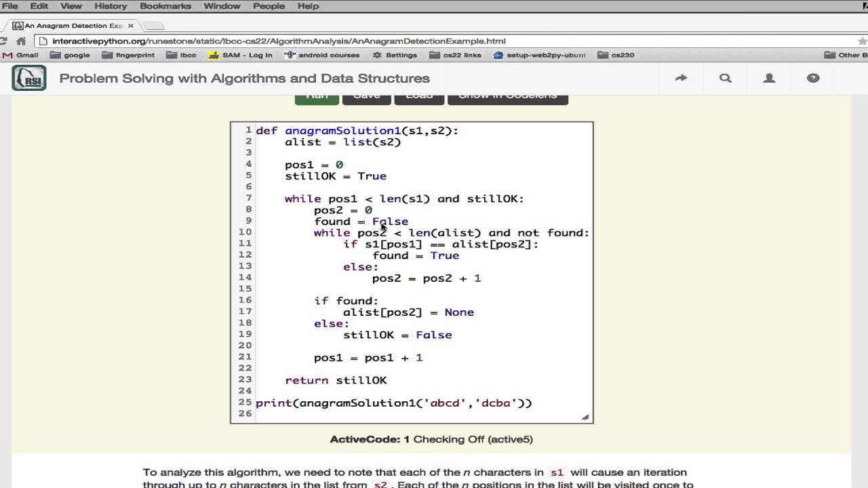The height and width of the screenshot is (488, 868).
Task: Click Show in Codelens button
Action: pos(508,99)
